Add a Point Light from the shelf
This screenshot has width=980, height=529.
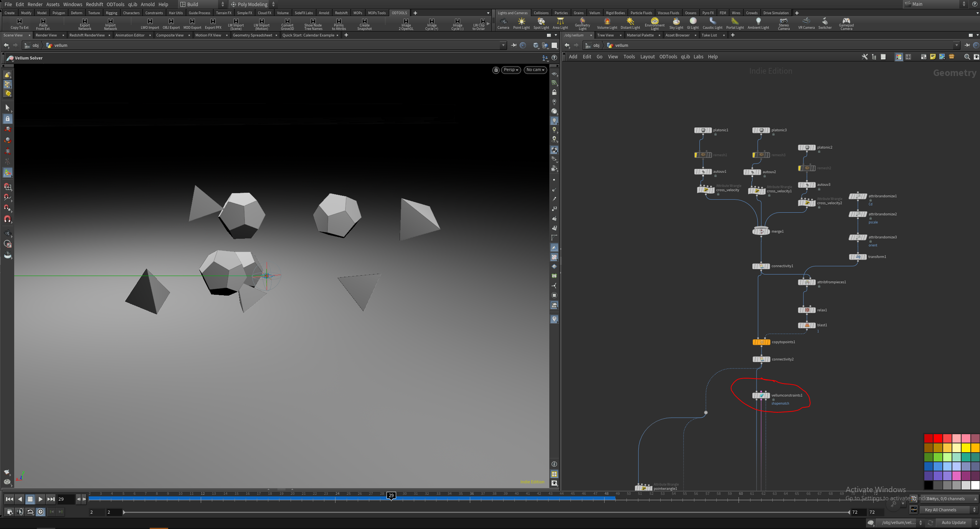pos(521,23)
